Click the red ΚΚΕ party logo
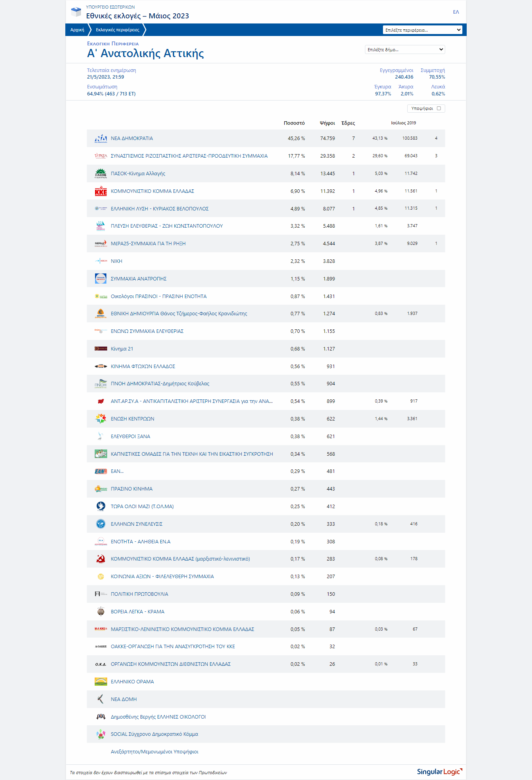Screen dimensions: 532x780 101,191
